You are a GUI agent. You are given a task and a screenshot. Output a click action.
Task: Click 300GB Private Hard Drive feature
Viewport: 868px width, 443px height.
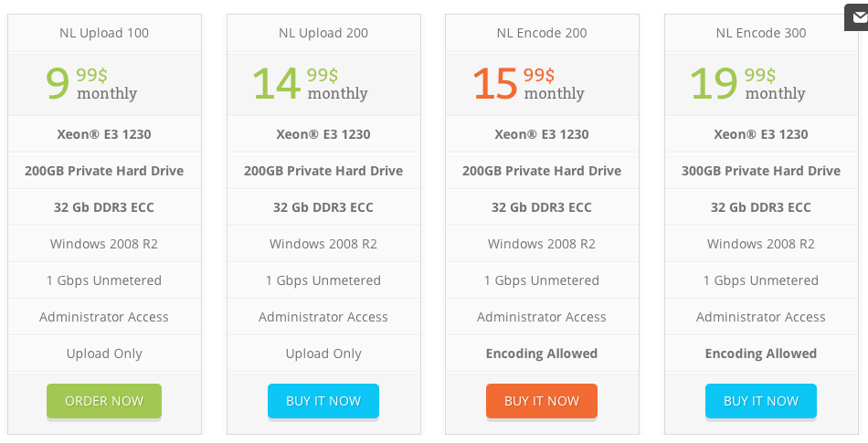coord(760,171)
